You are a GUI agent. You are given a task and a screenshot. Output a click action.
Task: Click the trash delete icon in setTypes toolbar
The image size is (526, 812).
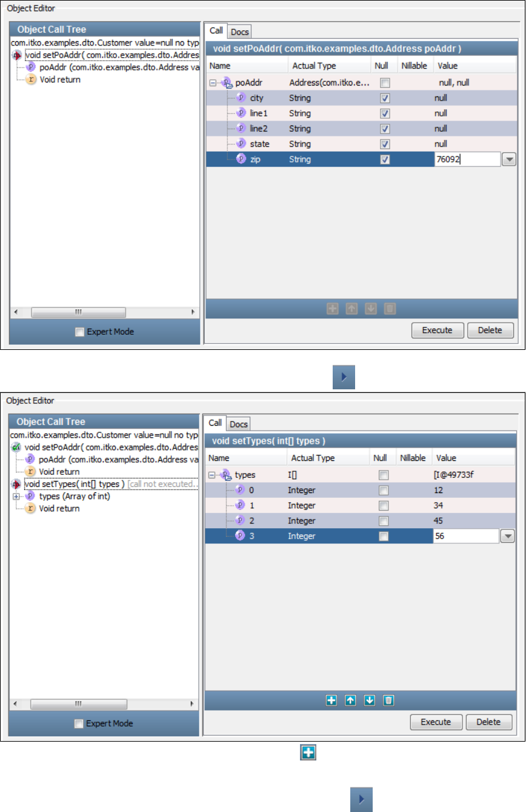coord(389,700)
